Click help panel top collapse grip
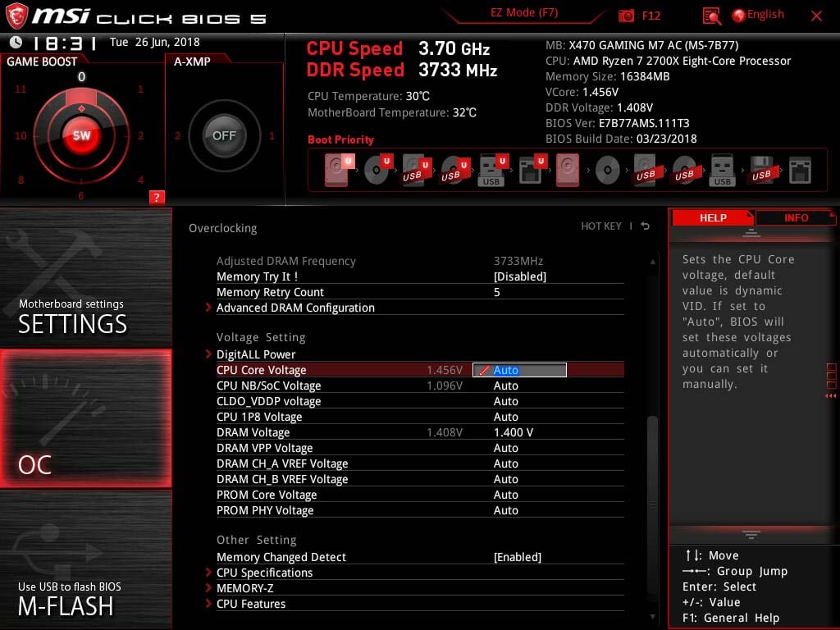 751,233
